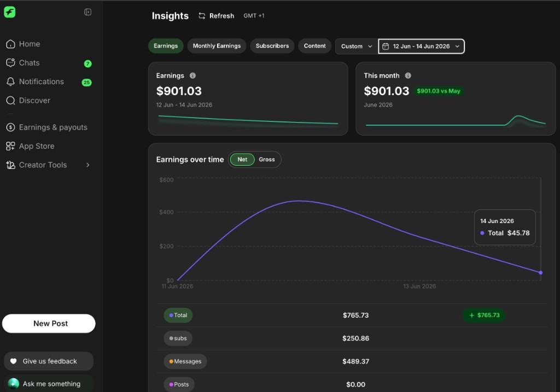Screen dimensions: 560x392
Task: Select the Content tab
Action: coord(314,46)
